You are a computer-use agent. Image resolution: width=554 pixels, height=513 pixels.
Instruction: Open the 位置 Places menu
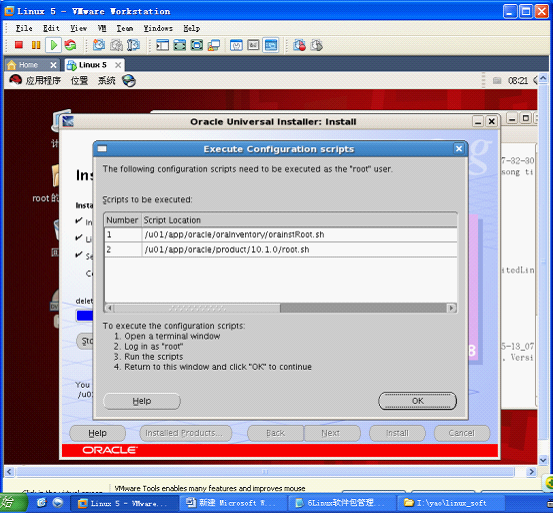click(x=79, y=81)
